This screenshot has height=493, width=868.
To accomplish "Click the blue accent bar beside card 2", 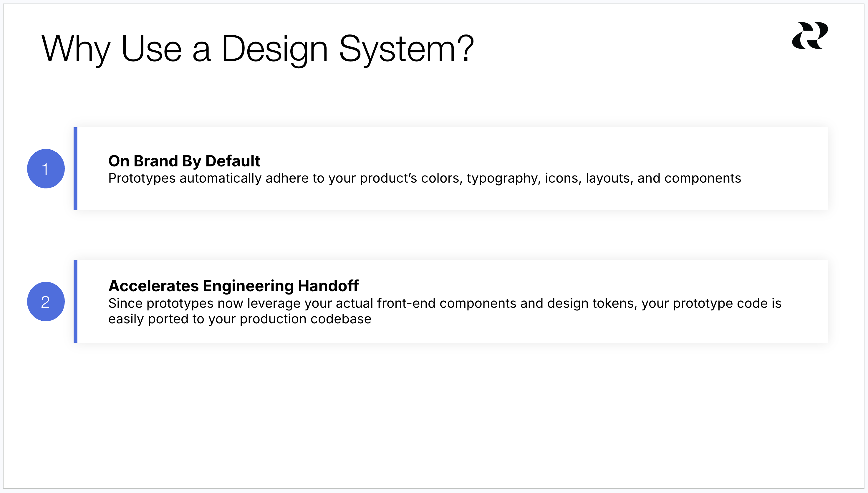I will (75, 301).
